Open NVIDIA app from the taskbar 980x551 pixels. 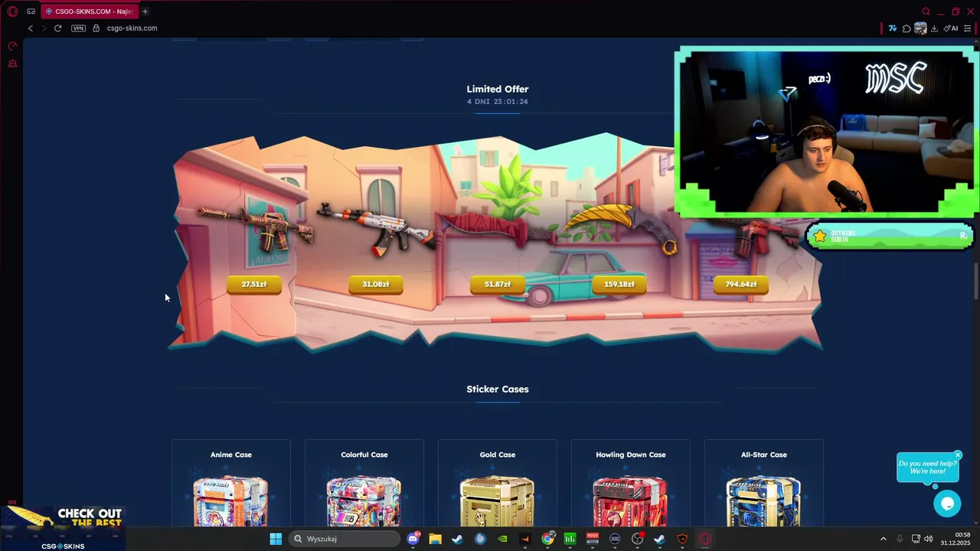502,539
